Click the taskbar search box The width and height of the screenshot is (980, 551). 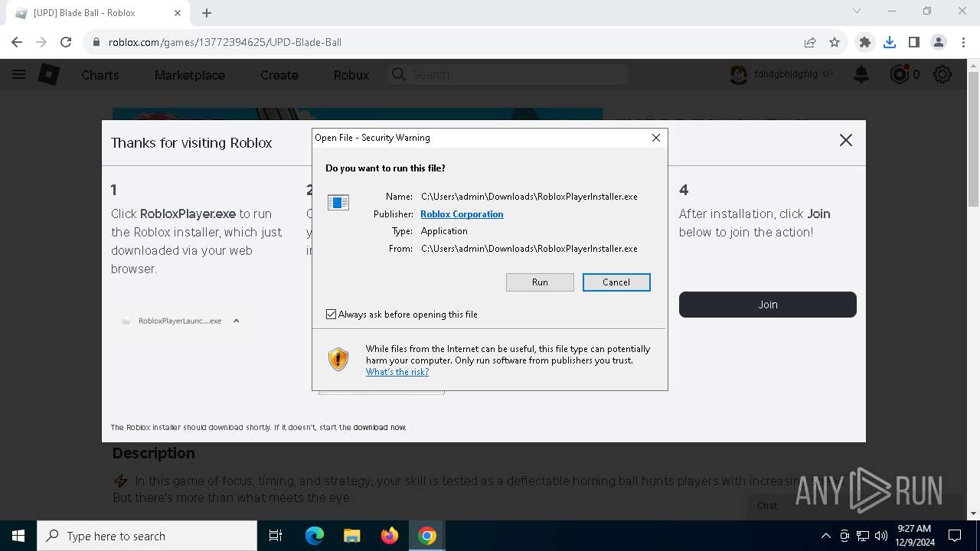147,536
